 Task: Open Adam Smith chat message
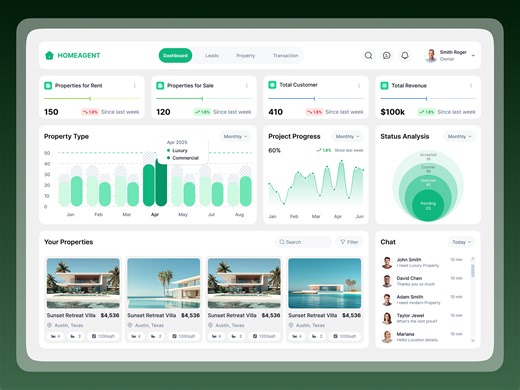pos(422,300)
